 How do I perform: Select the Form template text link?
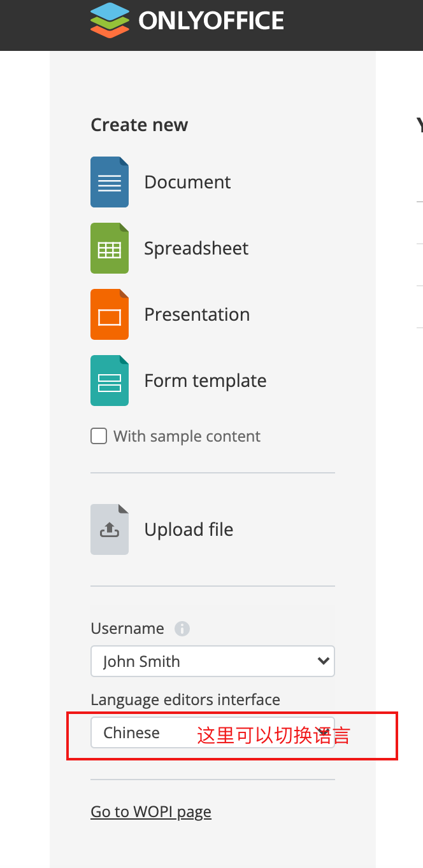tap(205, 381)
